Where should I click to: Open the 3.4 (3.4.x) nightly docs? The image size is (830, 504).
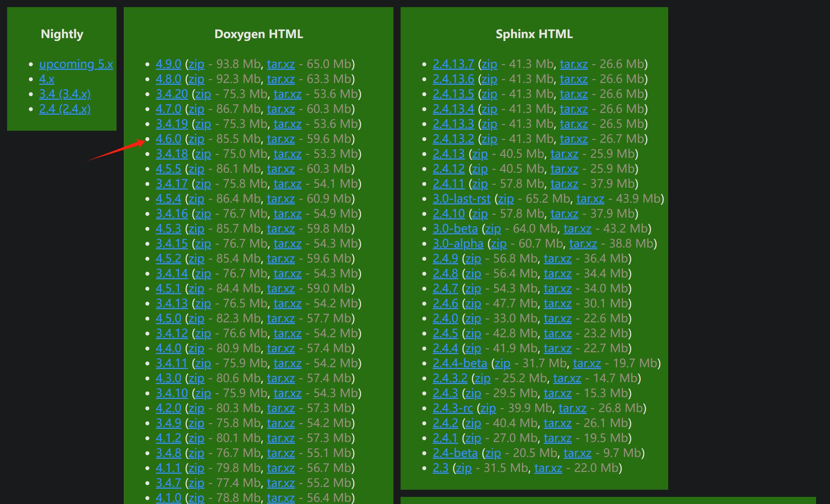(65, 94)
